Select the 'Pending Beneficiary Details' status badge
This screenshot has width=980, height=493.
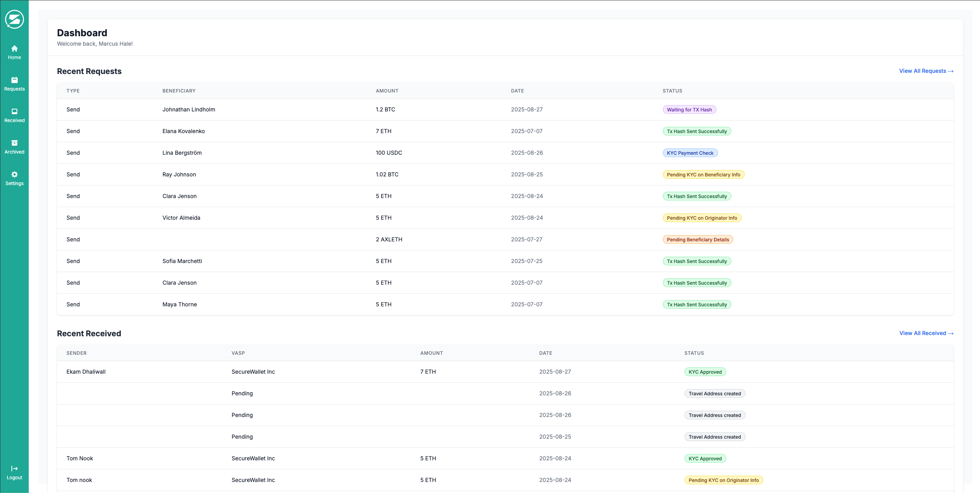tap(698, 239)
